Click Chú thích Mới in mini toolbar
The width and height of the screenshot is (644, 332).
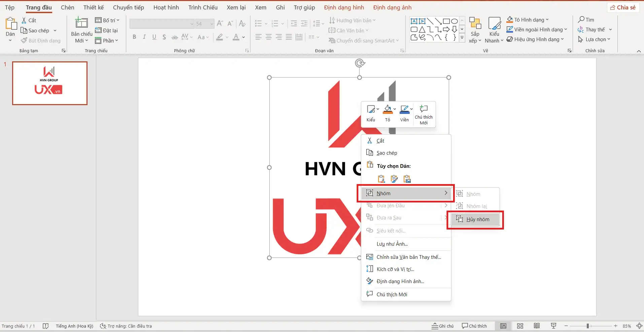coord(423,114)
